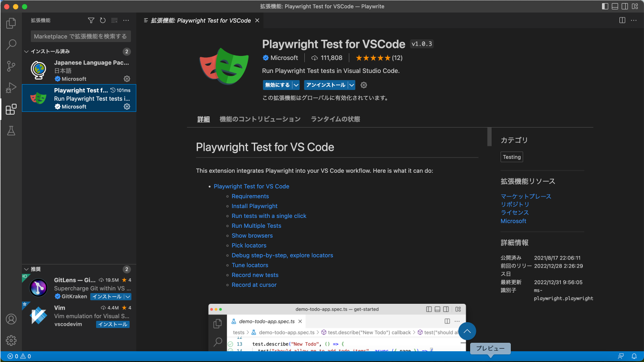This screenshot has height=362, width=644.
Task: Open the Microsoft publisher link
Action: (x=284, y=58)
